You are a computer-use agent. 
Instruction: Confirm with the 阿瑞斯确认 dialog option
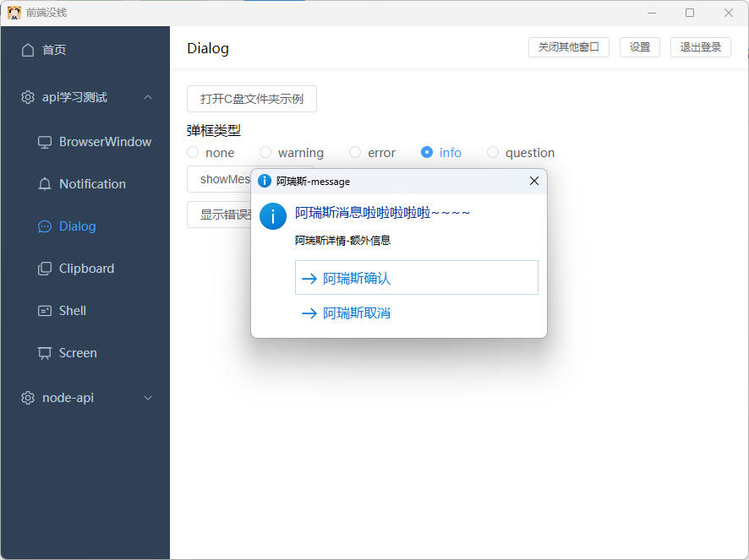tap(417, 277)
